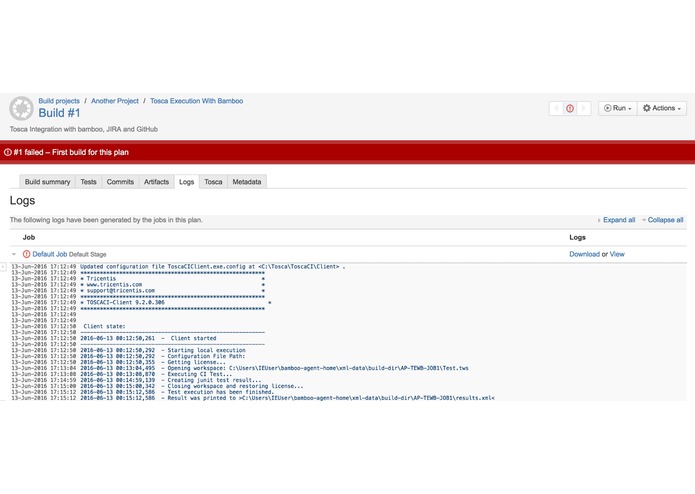Collapse all job logs

pyautogui.click(x=663, y=220)
